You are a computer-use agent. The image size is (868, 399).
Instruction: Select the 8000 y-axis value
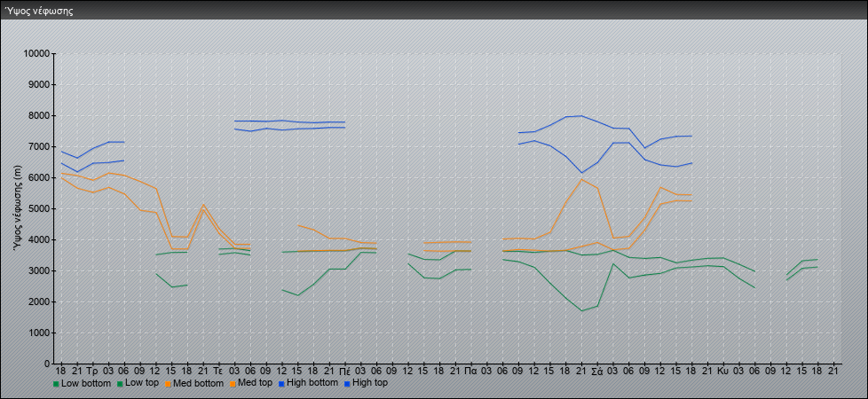coord(38,115)
